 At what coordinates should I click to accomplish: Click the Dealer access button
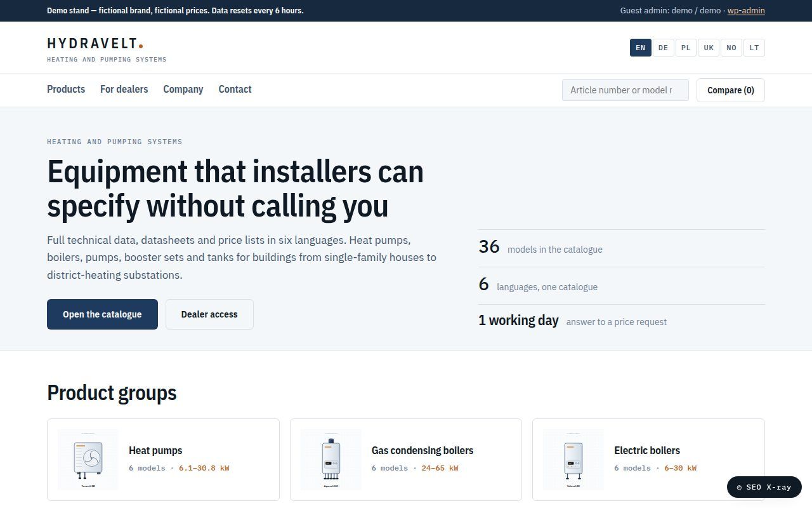209,314
